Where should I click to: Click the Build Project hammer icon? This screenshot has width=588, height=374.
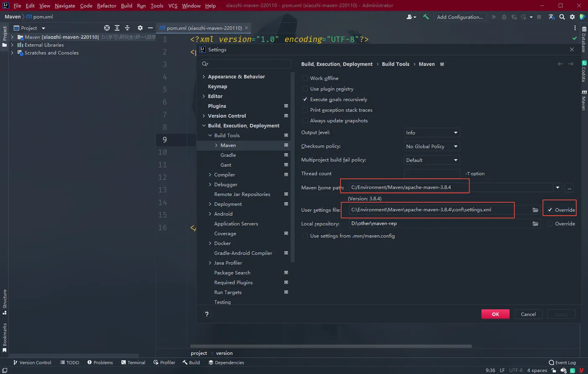pos(426,17)
